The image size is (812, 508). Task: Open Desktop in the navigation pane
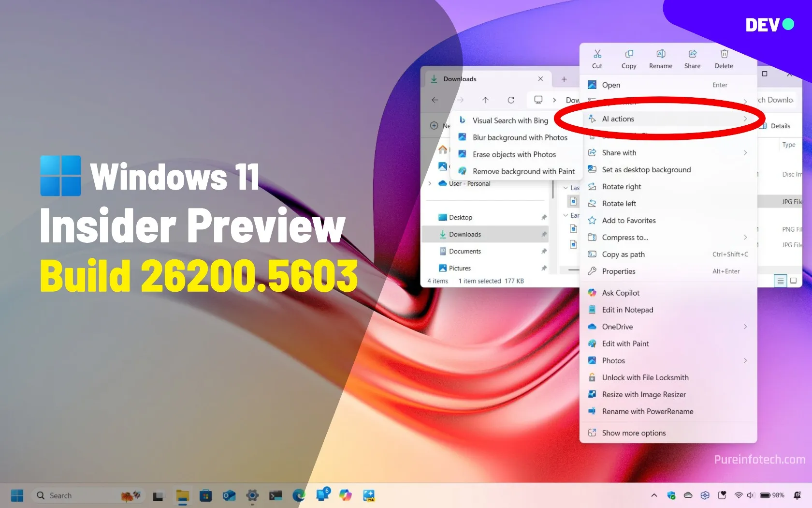tap(485, 218)
